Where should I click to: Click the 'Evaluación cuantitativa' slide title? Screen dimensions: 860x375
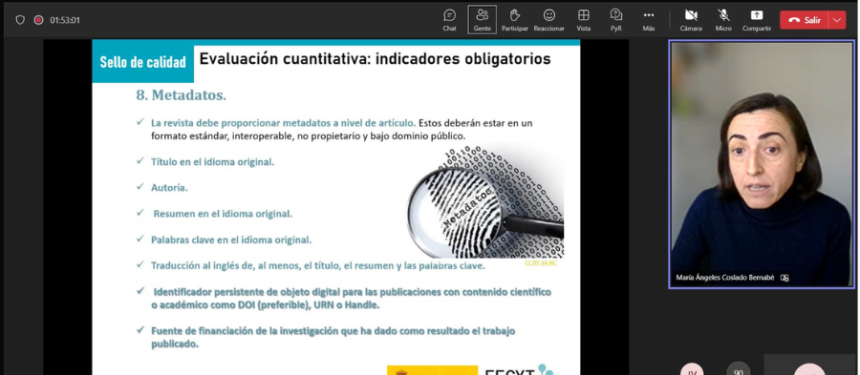375,58
